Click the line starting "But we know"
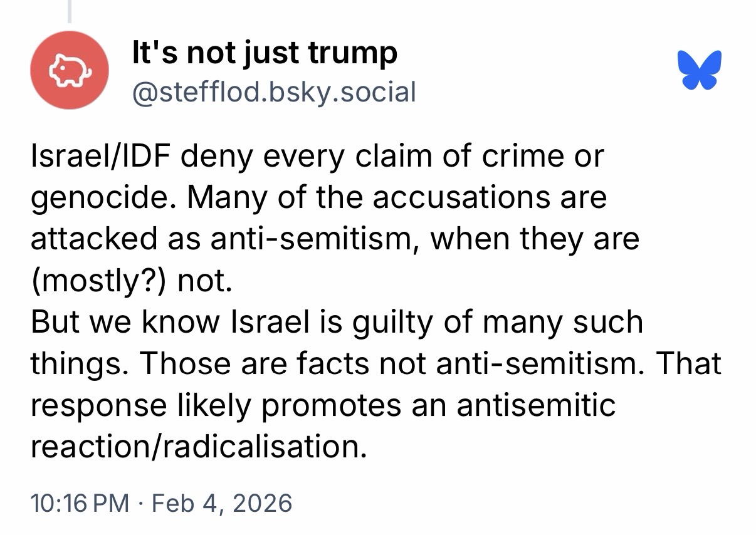Image resolution: width=756 pixels, height=535 pixels. coord(337,322)
